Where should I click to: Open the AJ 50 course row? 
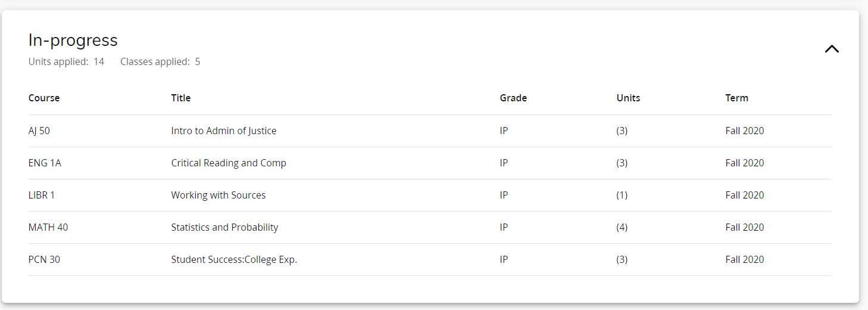pos(430,131)
